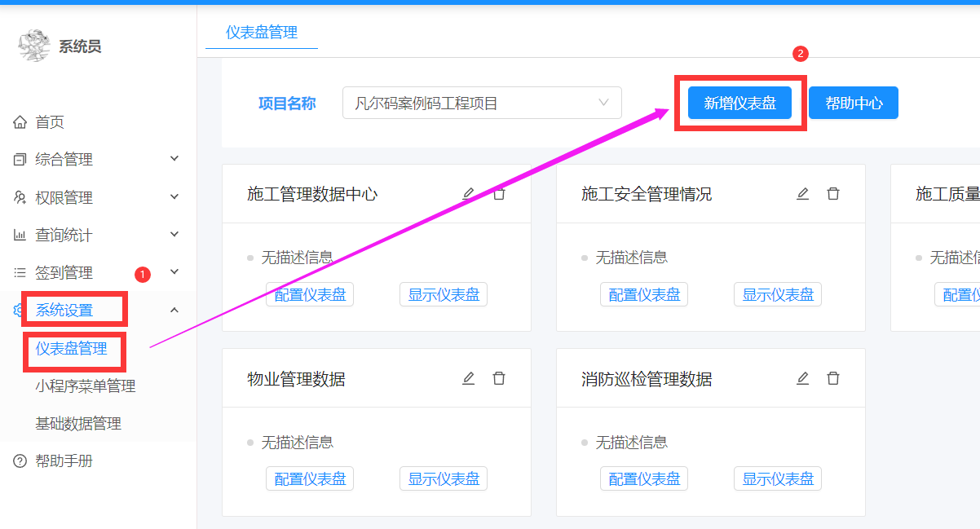
Task: Click edit pencil icon for 消防巡检管理数据
Action: (x=802, y=378)
